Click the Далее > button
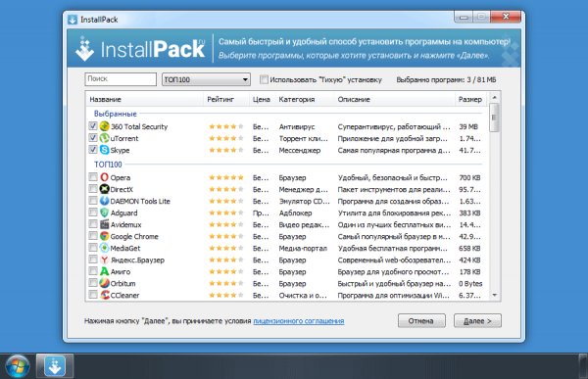This screenshot has height=379, width=588. pos(477,321)
